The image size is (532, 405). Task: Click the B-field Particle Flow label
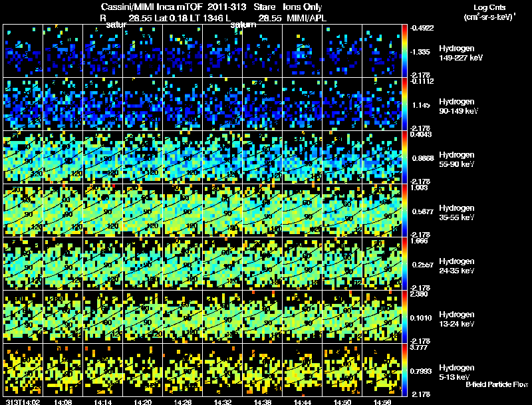click(x=496, y=384)
